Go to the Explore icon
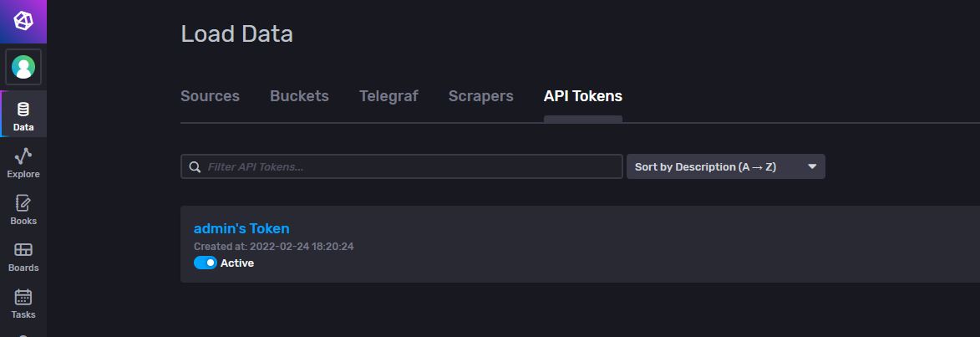980x337 pixels. (x=23, y=156)
